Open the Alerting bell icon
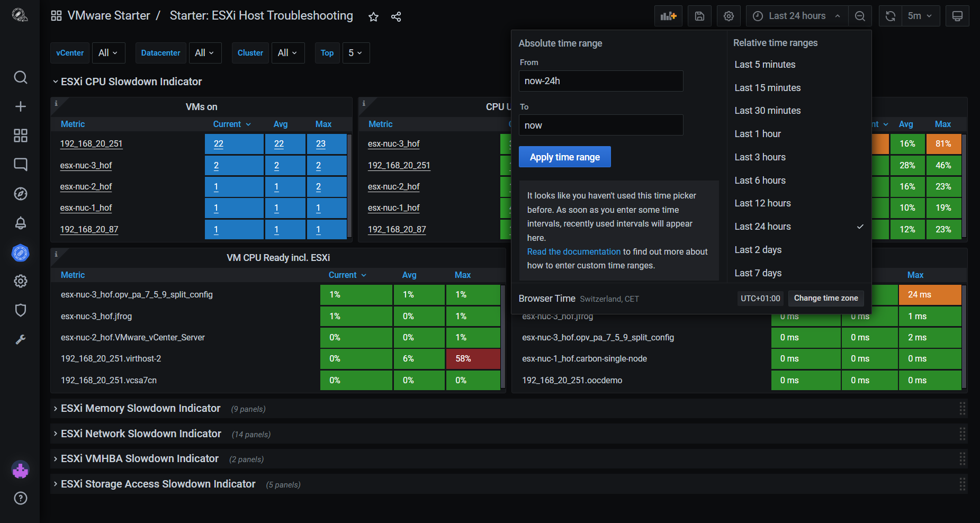The height and width of the screenshot is (523, 980). coord(20,223)
